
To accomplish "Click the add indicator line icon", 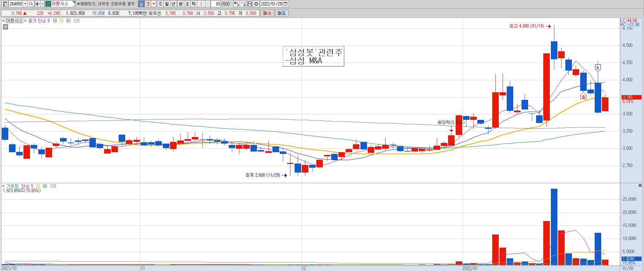I will (243, 4).
